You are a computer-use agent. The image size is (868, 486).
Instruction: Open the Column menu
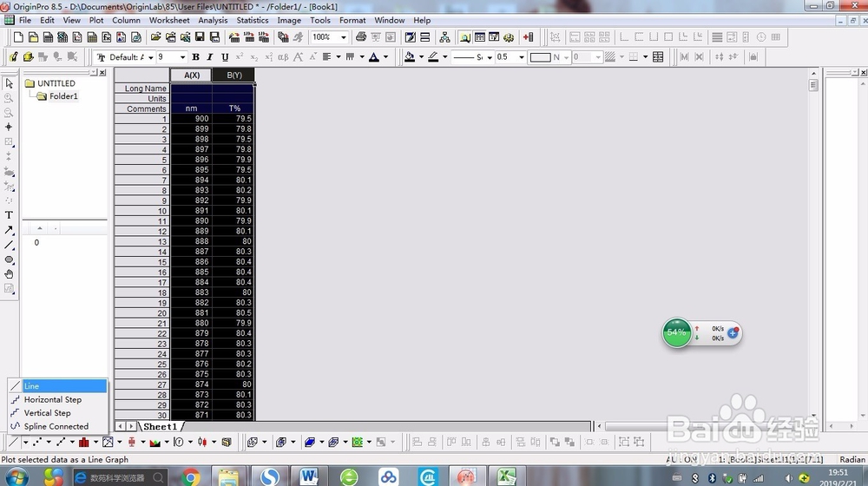(126, 20)
